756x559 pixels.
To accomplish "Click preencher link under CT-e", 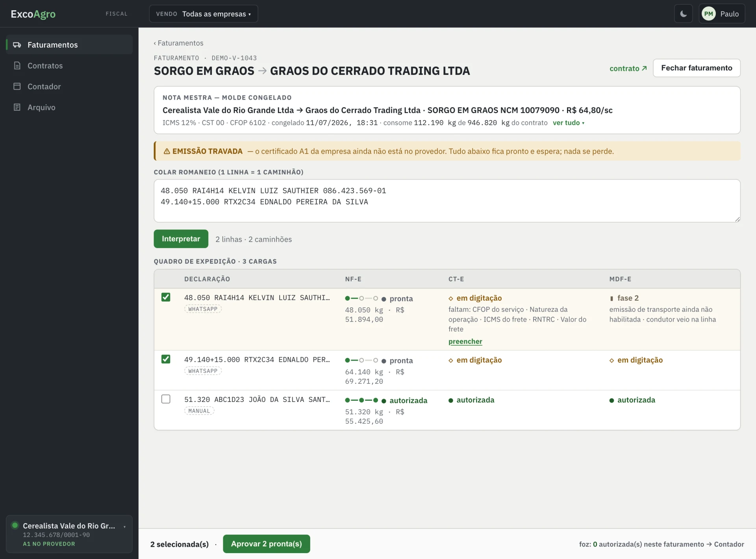I will 465,342.
